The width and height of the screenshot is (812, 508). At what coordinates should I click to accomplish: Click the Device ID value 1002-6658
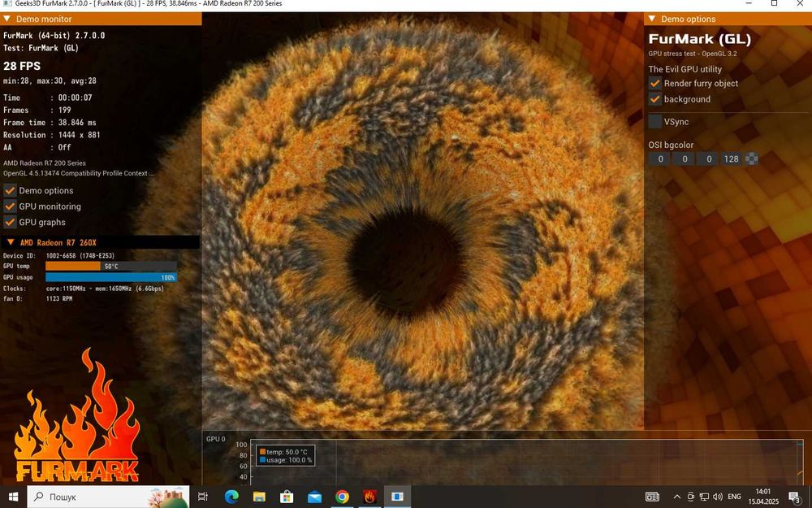[80, 255]
